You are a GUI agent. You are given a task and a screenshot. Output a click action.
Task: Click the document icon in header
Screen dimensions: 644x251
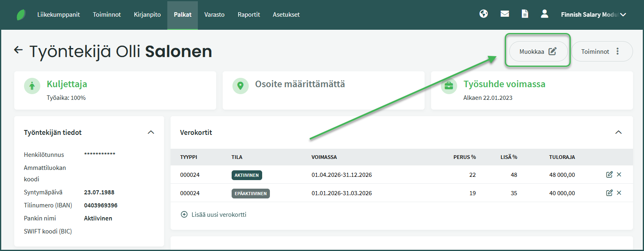coord(525,14)
